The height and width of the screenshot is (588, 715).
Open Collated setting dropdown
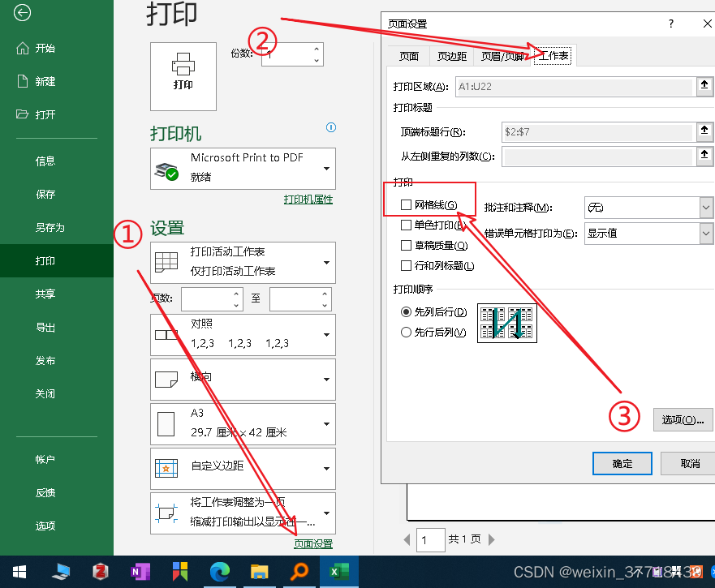(243, 335)
